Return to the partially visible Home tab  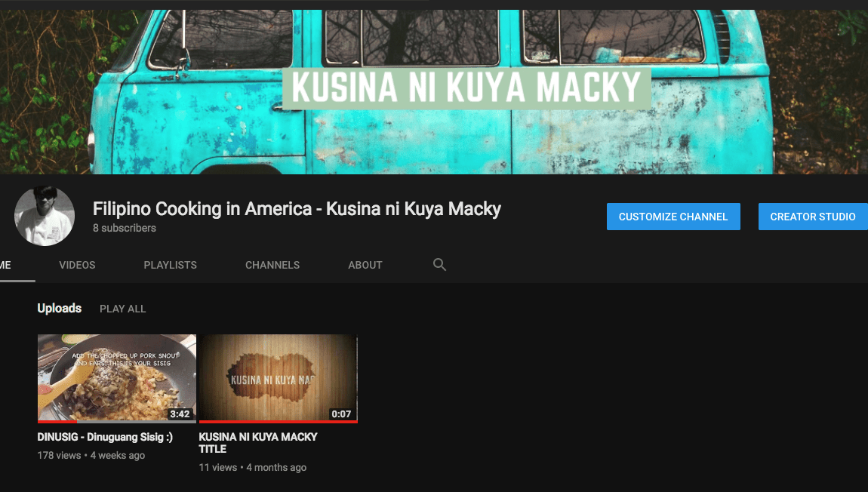(8, 265)
